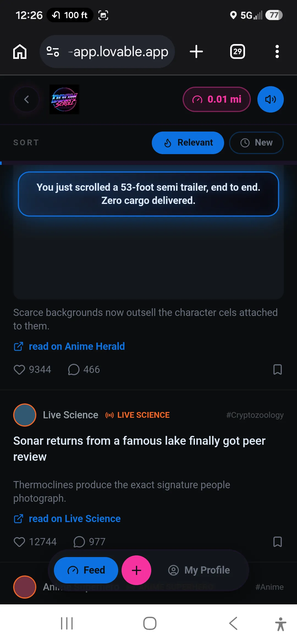Sort the feed by Relevant
Image resolution: width=297 pixels, height=644 pixels.
[188, 143]
